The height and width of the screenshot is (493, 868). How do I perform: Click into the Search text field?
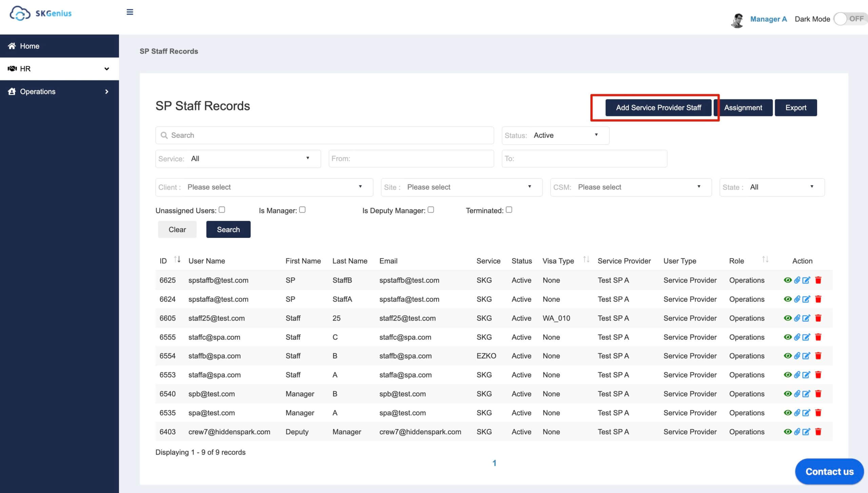324,135
